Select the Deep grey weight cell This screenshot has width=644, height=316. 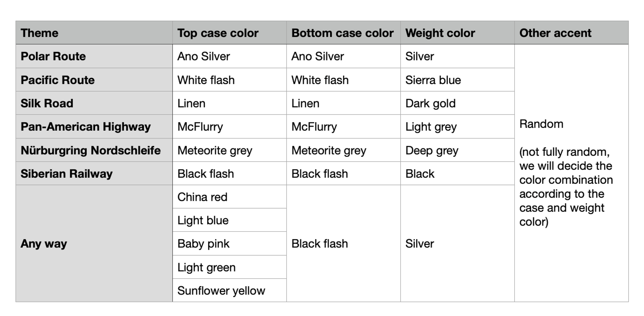[x=431, y=151]
